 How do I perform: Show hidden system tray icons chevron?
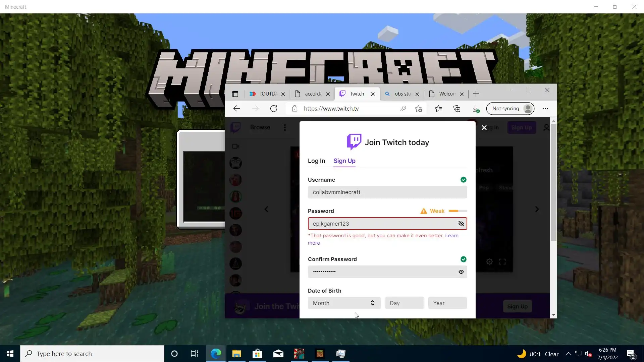pos(568,354)
